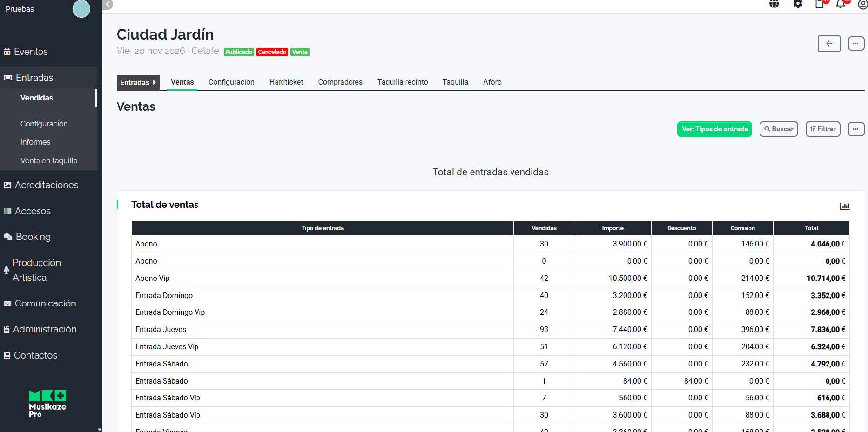Open the clipboard icon in top bar
This screenshot has height=432, width=868.
[x=820, y=4]
